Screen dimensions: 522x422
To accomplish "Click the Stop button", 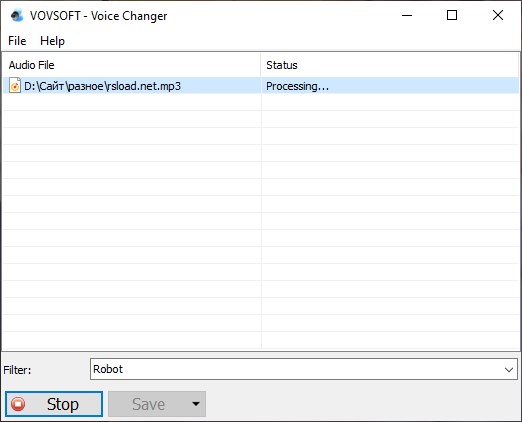I will [x=54, y=404].
